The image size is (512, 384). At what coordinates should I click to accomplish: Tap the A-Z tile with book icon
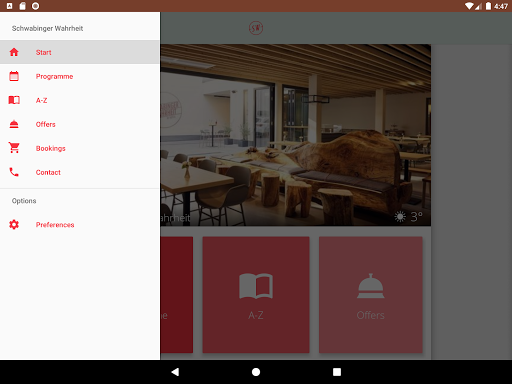pyautogui.click(x=256, y=295)
